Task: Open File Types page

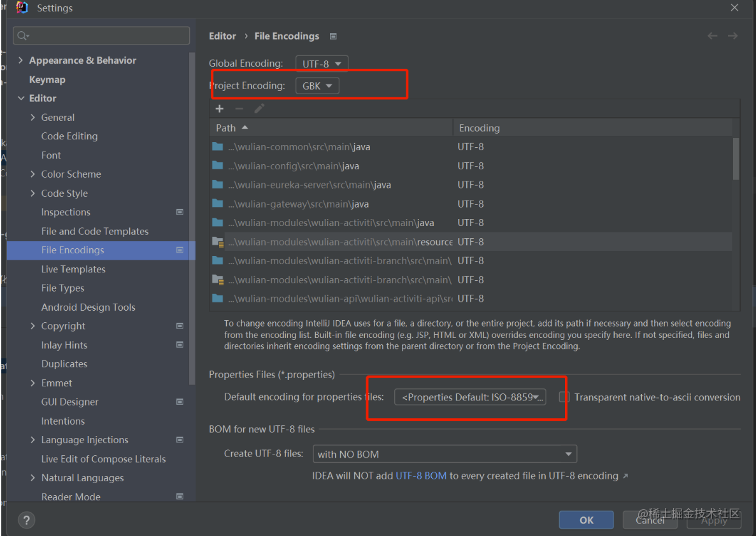Action: click(62, 288)
